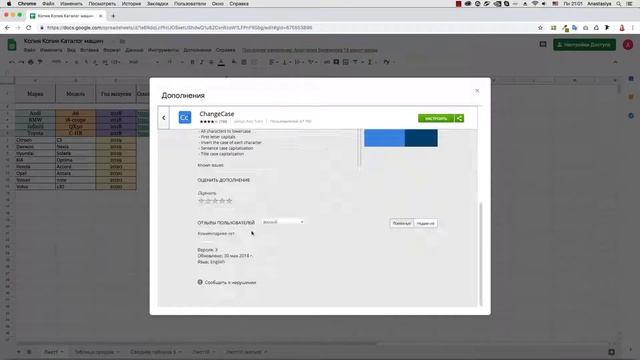The height and width of the screenshot is (360, 640).
Task: Click the user account avatar
Action: (x=628, y=44)
